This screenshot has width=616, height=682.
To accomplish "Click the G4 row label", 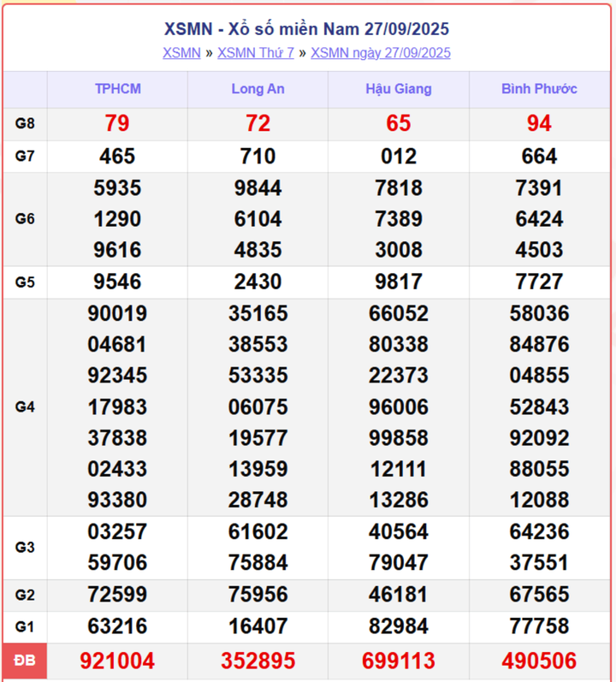I will [25, 406].
